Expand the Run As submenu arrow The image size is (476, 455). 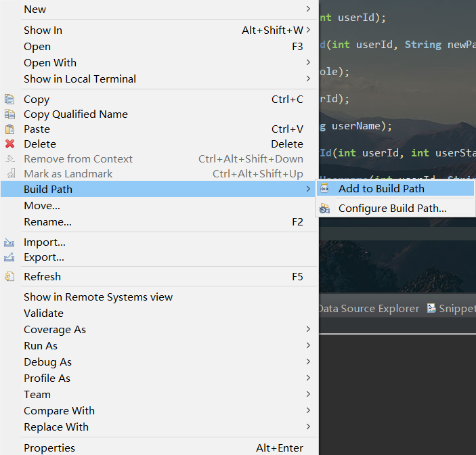pos(308,345)
